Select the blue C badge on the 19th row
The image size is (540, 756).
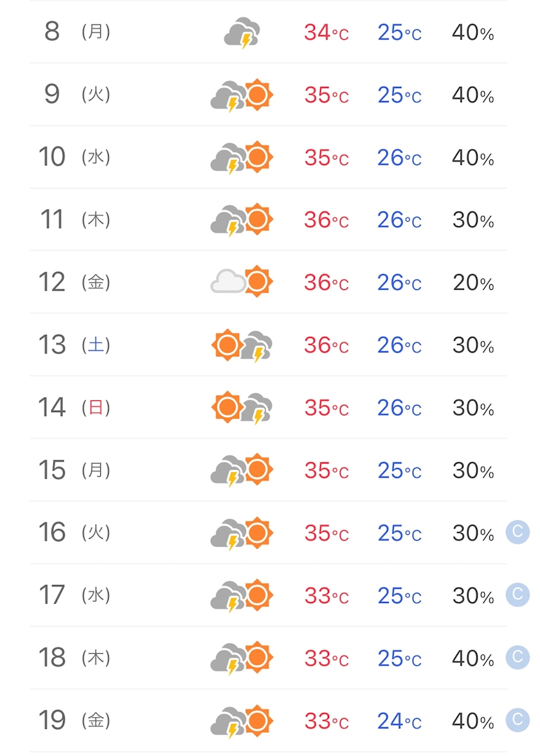(x=518, y=720)
